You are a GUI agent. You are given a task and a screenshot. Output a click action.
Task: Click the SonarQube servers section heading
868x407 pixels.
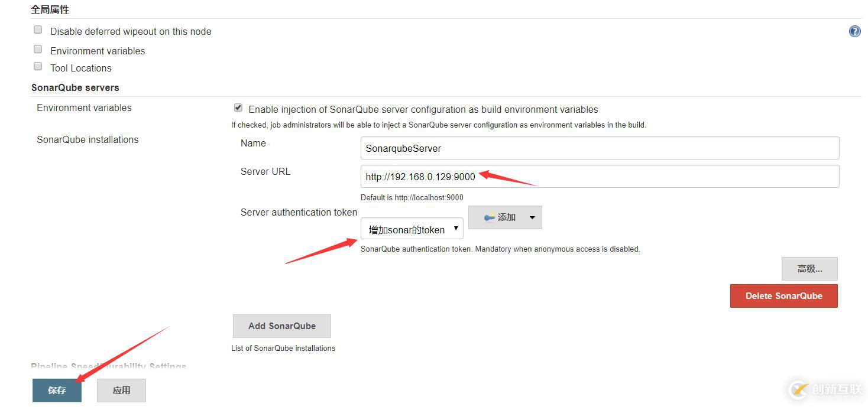click(75, 87)
